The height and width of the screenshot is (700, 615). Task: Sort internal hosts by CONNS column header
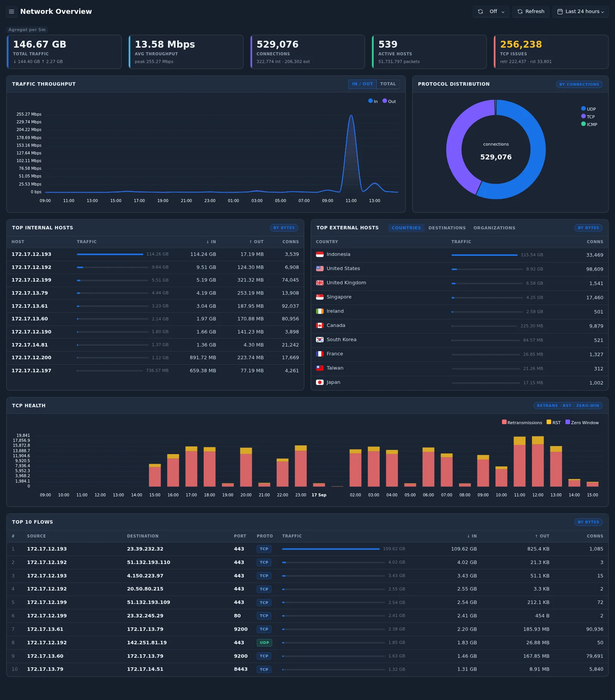click(291, 242)
